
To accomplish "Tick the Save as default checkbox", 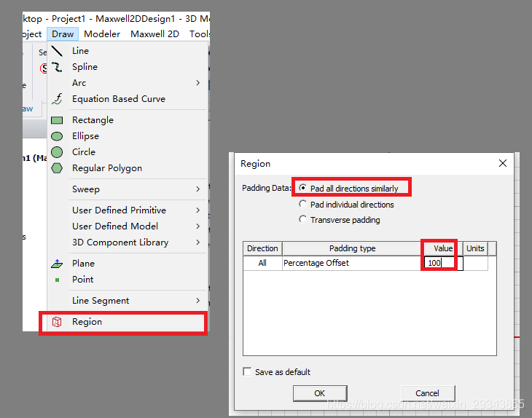I will 248,372.
